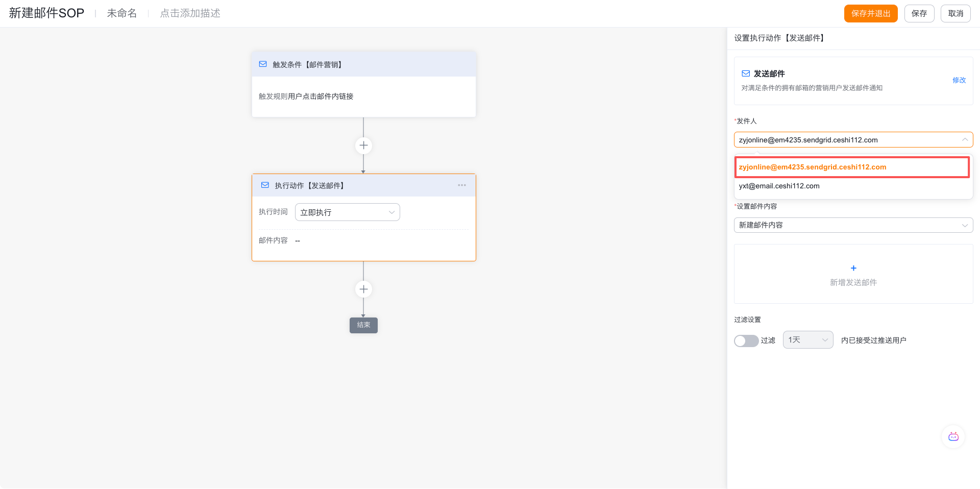
Task: Click plus button above the end node
Action: pyautogui.click(x=363, y=289)
